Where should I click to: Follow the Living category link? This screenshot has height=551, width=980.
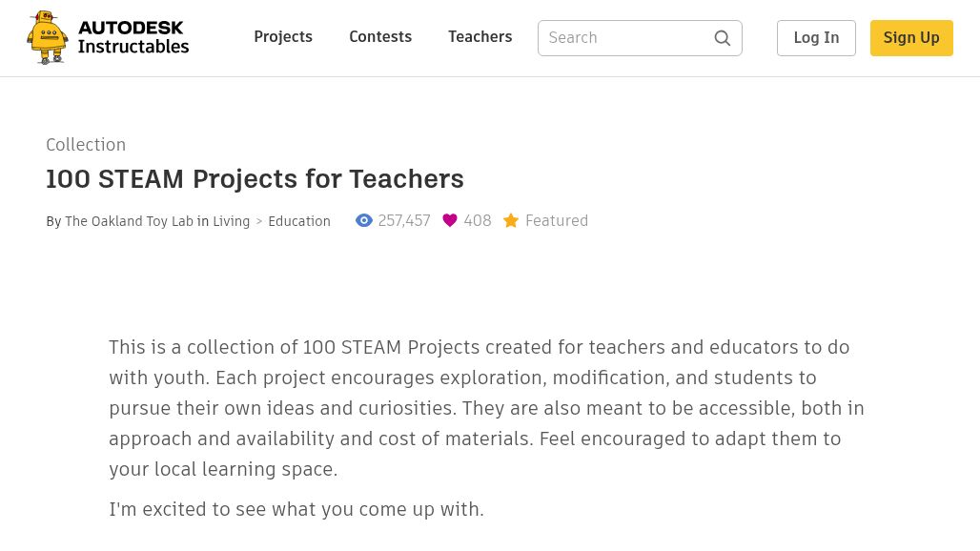click(x=231, y=221)
